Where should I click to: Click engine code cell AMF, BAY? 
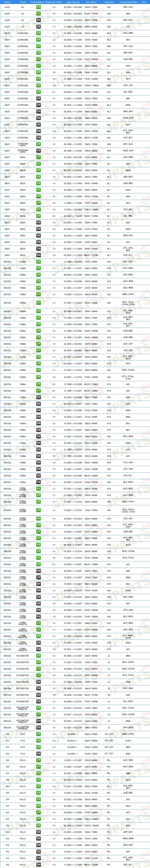128,832
